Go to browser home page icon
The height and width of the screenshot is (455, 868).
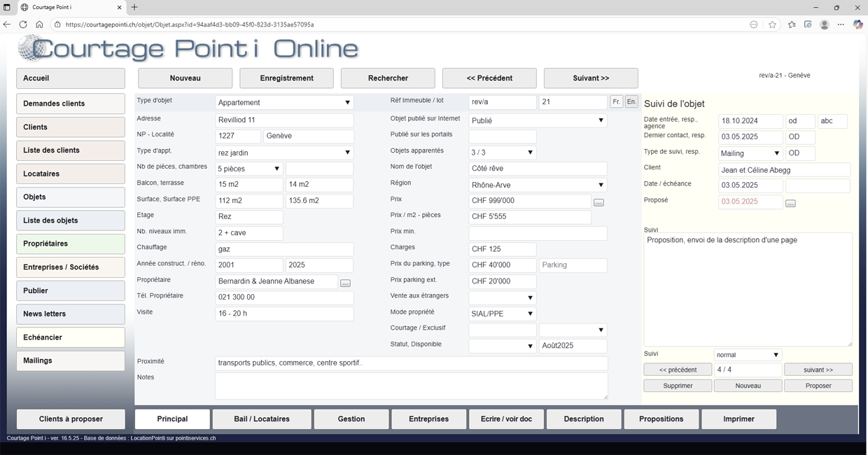39,24
